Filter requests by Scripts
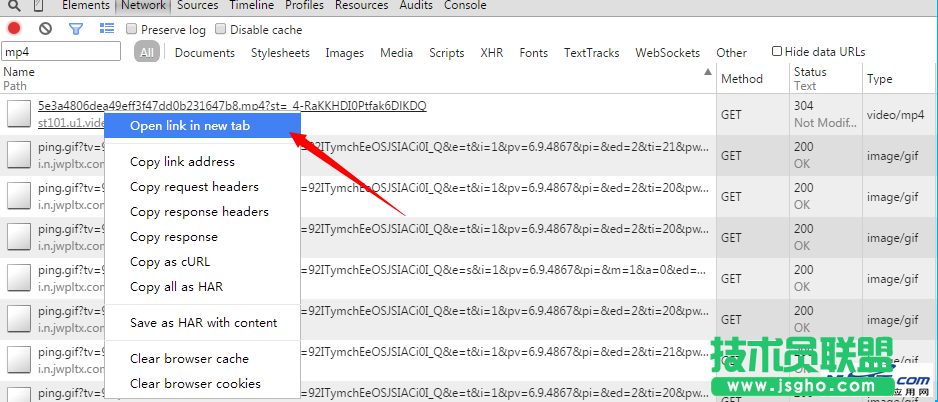Image resolution: width=938 pixels, height=402 pixels. 446,53
